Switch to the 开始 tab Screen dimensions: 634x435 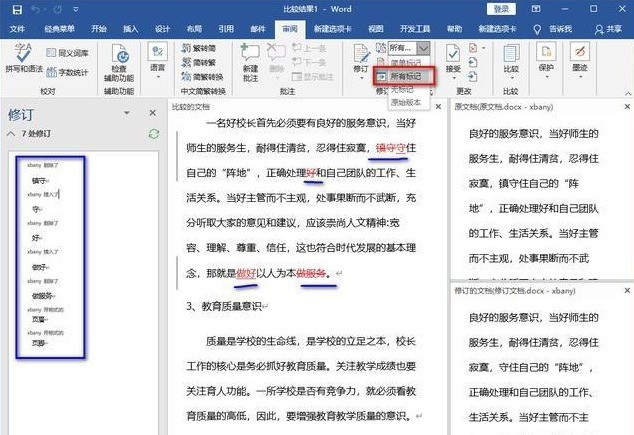click(x=99, y=29)
